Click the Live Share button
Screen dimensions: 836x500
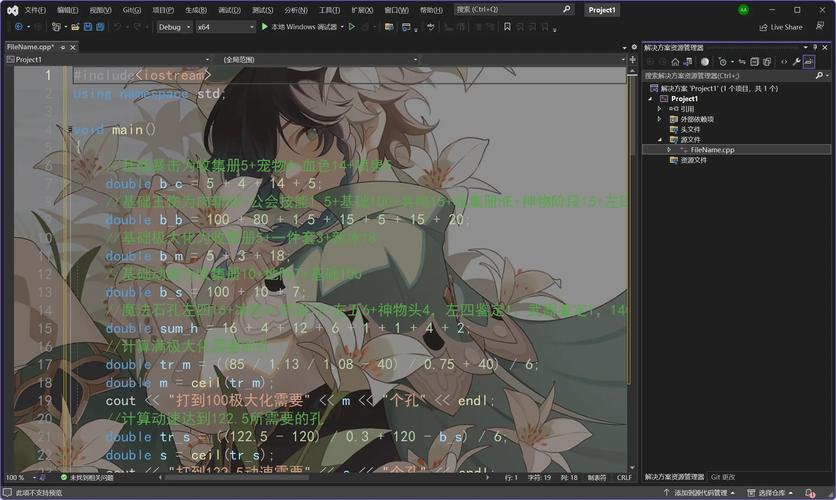point(781,27)
